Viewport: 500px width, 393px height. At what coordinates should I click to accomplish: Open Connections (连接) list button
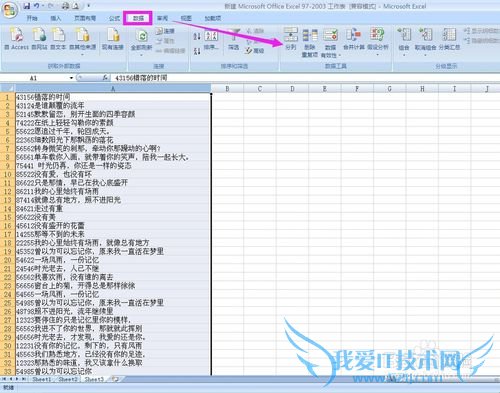pos(166,31)
